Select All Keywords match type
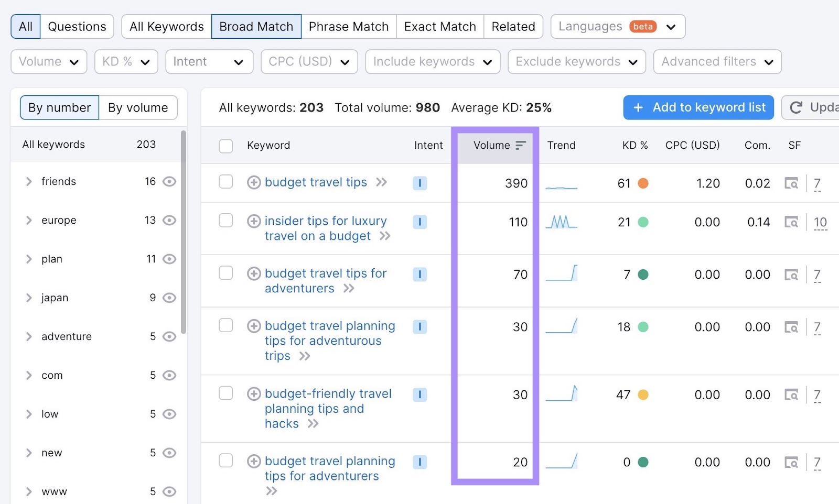This screenshot has width=839, height=504. [x=167, y=27]
